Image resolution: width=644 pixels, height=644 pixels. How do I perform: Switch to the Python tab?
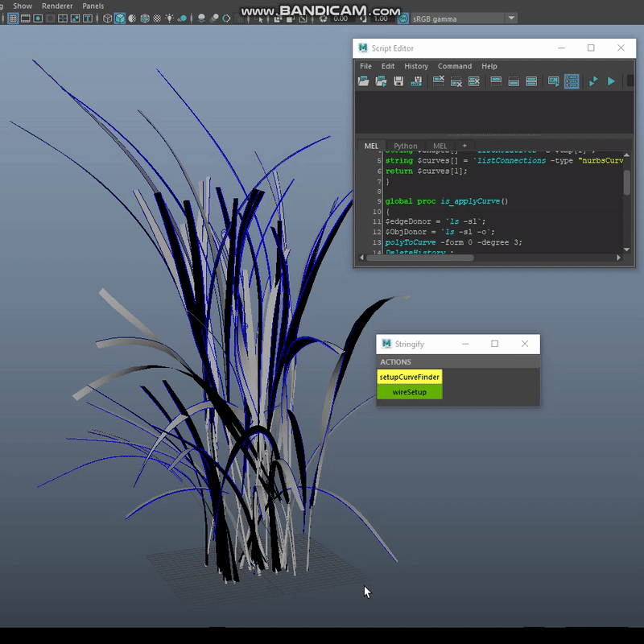click(406, 147)
